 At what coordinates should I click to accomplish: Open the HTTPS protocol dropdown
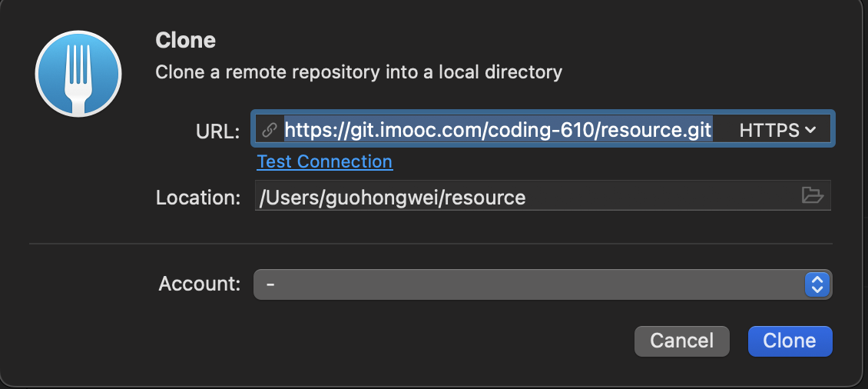(778, 130)
